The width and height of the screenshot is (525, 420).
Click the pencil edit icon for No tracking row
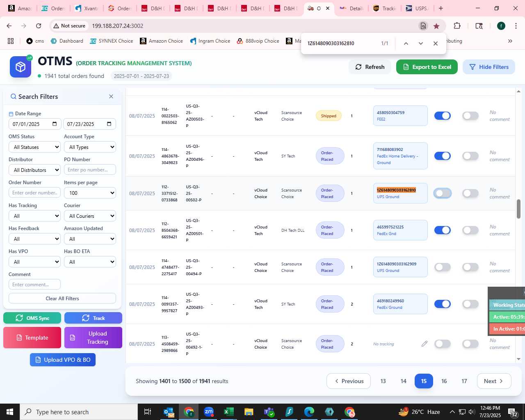(x=425, y=344)
